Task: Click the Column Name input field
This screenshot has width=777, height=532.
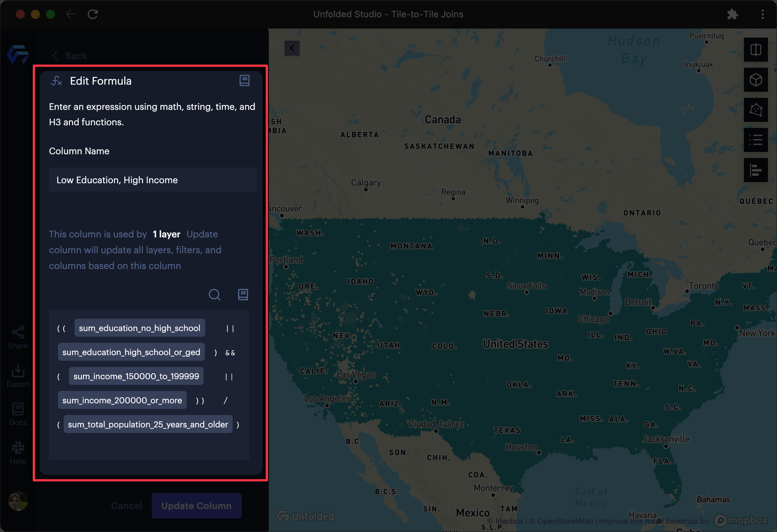Action: pos(152,180)
